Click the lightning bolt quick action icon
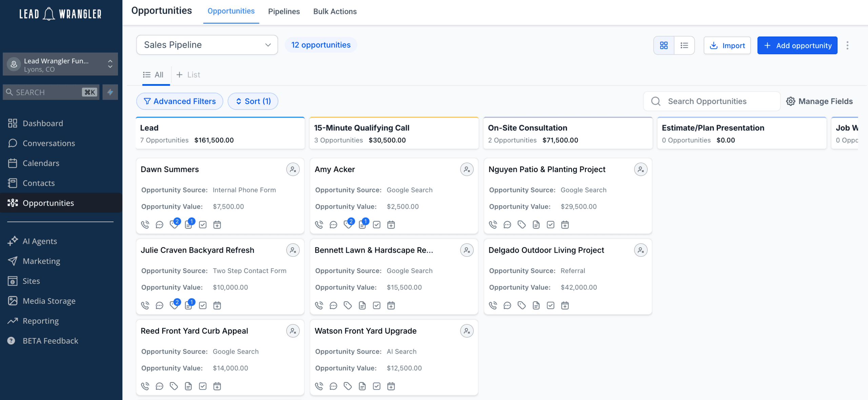Screen dimensions: 868x400 coord(110,92)
